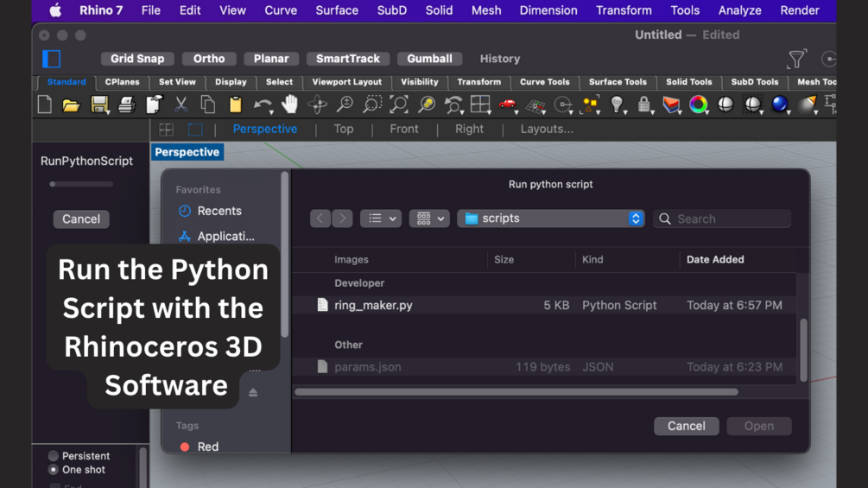Viewport: 868px width, 488px height.
Task: Click the Copy icon in toolbar
Action: (x=208, y=105)
